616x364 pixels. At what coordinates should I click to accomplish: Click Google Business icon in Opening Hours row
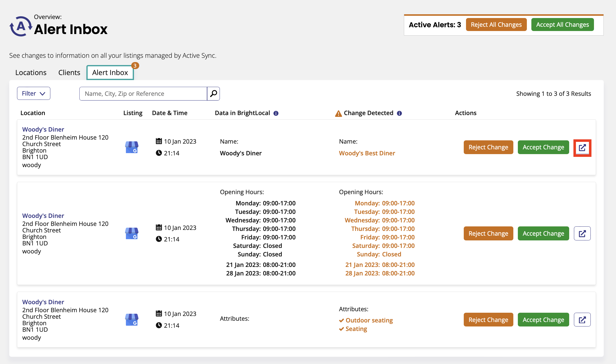(x=132, y=233)
